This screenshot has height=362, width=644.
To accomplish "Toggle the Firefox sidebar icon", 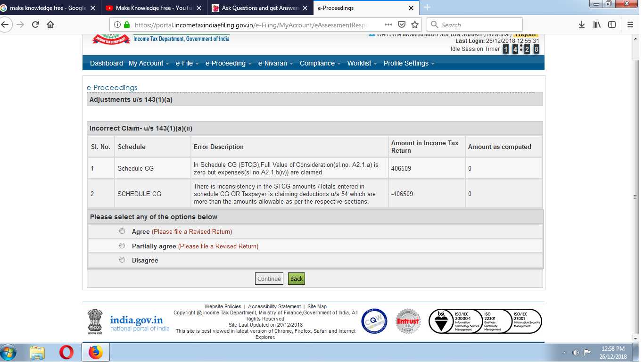I will (612, 25).
